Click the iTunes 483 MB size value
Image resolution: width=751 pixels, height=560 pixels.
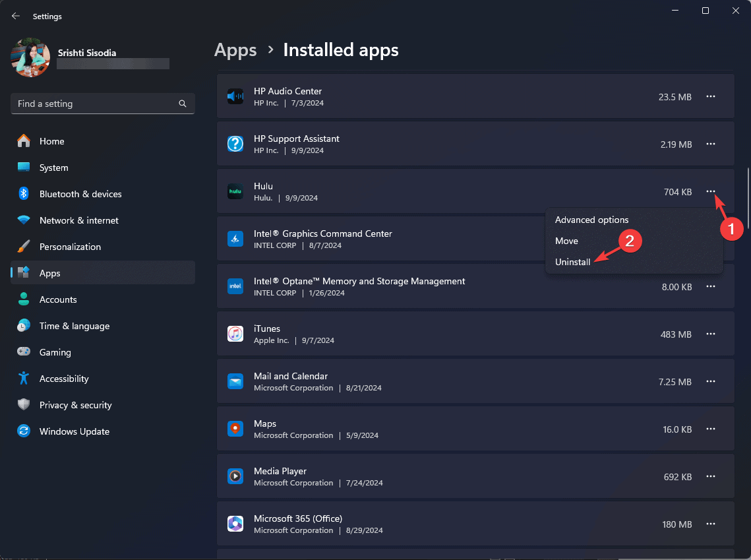(x=676, y=334)
